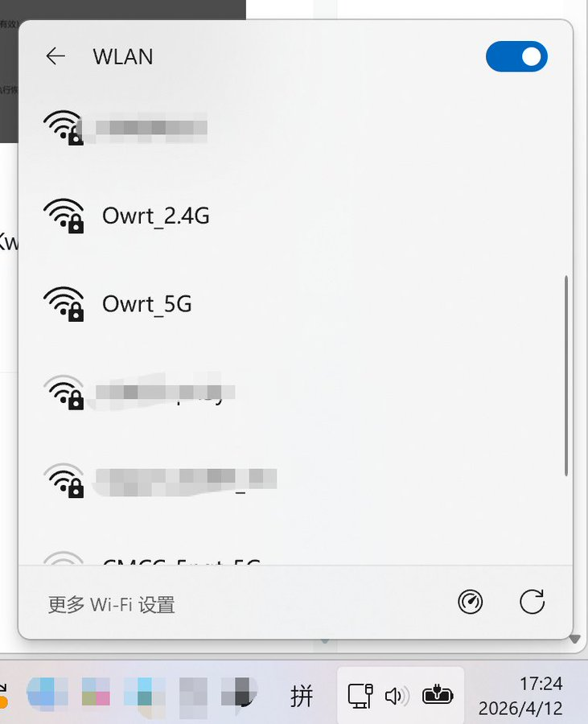This screenshot has width=588, height=724.
Task: Click the date 2026/4/12 in taskbar
Action: (x=520, y=708)
